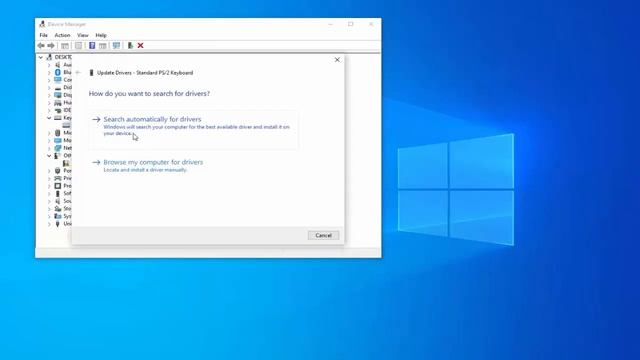
Task: Click the scan for hardware changes monitor icon
Action: (x=116, y=46)
